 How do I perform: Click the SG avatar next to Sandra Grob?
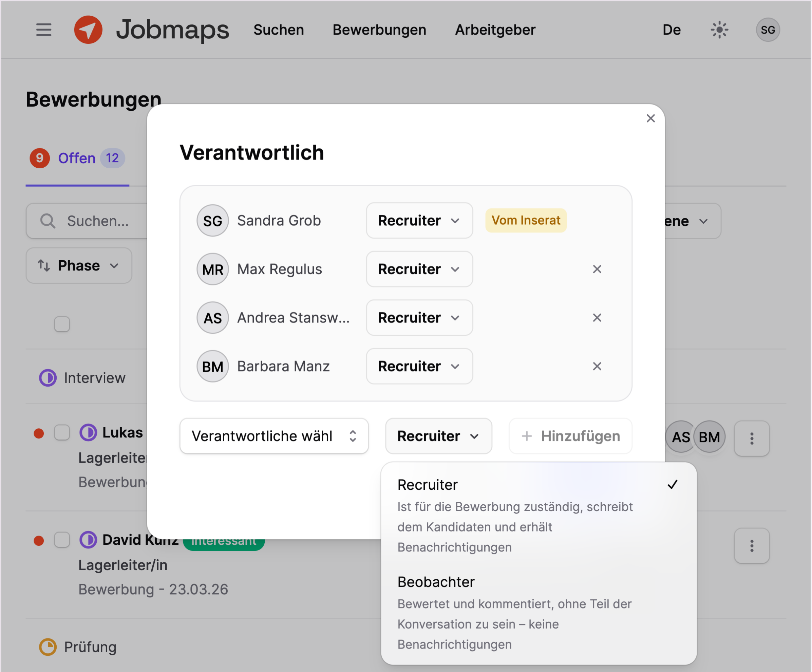213,220
